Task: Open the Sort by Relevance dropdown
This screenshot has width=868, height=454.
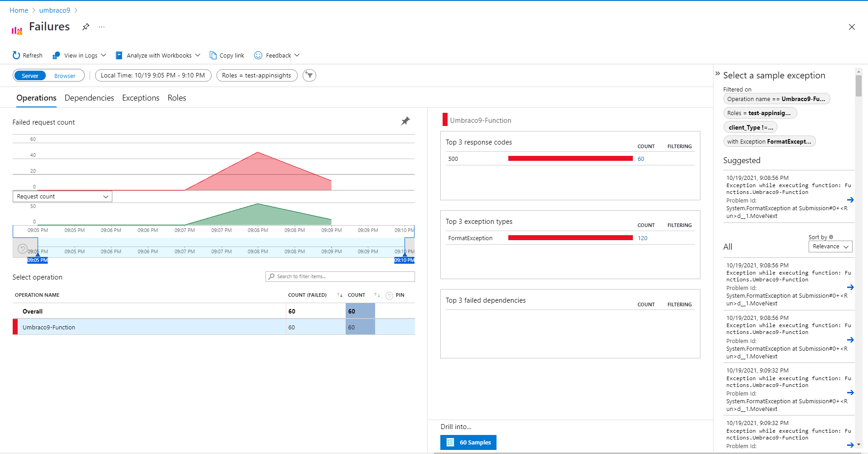Action: point(830,246)
